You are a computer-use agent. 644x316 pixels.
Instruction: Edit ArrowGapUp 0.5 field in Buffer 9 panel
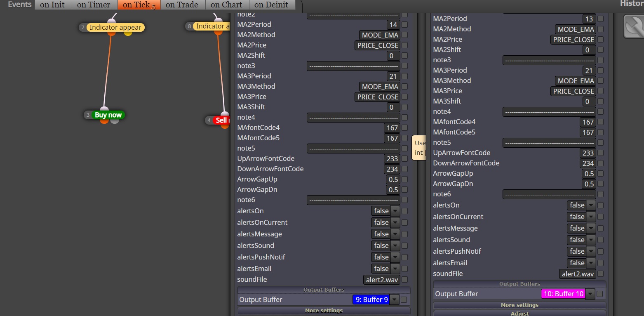393,179
